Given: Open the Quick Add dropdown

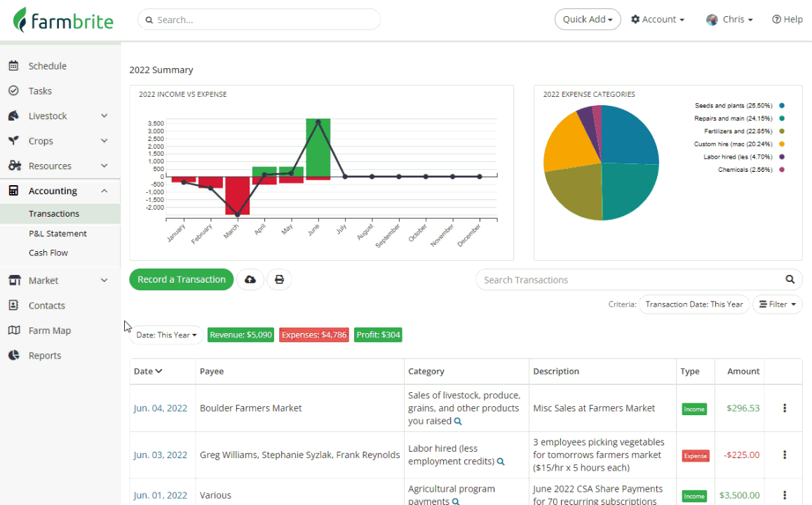Looking at the screenshot, I should click(x=588, y=19).
